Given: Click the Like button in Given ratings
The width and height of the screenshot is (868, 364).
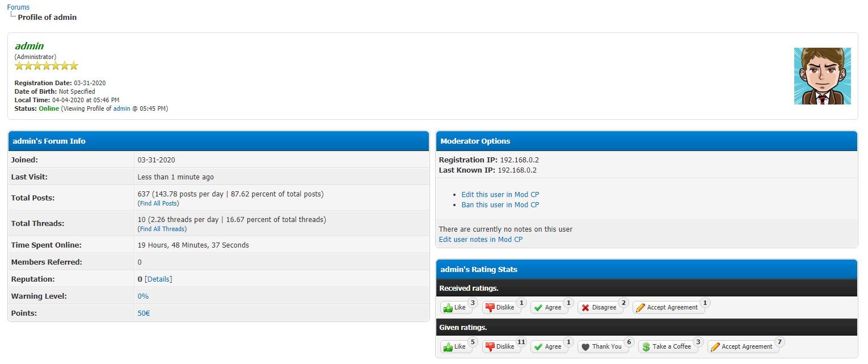Looking at the screenshot, I should pyautogui.click(x=457, y=346).
